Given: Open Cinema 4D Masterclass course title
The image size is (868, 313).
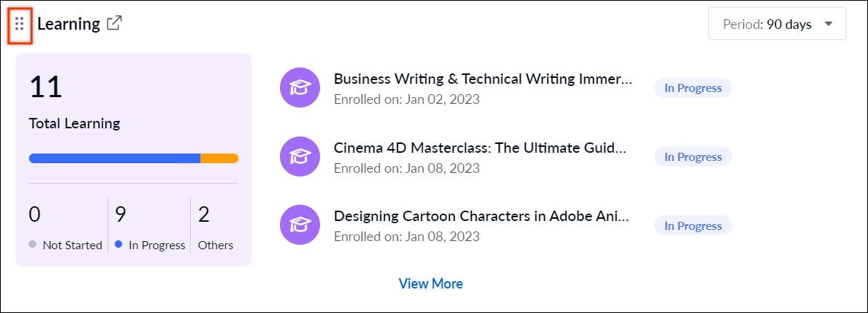Looking at the screenshot, I should 480,148.
